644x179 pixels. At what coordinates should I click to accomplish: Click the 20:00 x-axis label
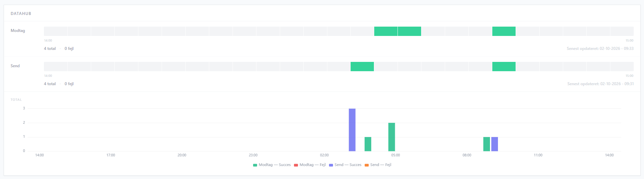(182, 155)
